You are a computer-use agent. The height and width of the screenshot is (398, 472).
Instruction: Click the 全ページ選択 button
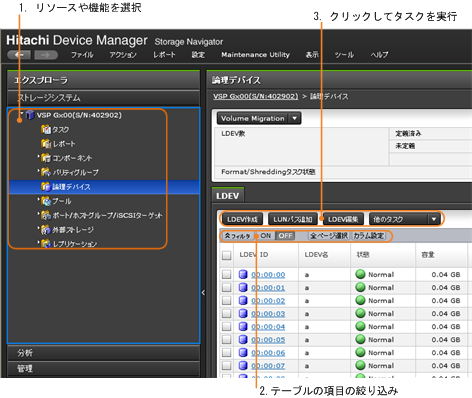pos(329,236)
